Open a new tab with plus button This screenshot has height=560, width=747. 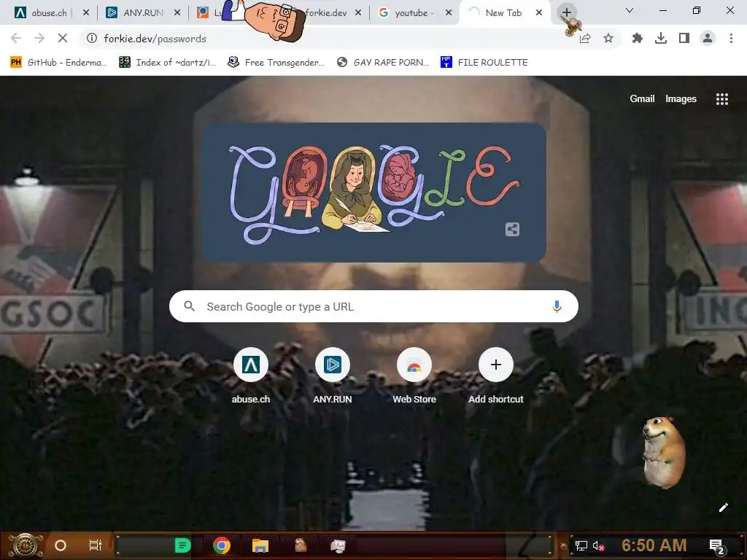[x=566, y=12]
